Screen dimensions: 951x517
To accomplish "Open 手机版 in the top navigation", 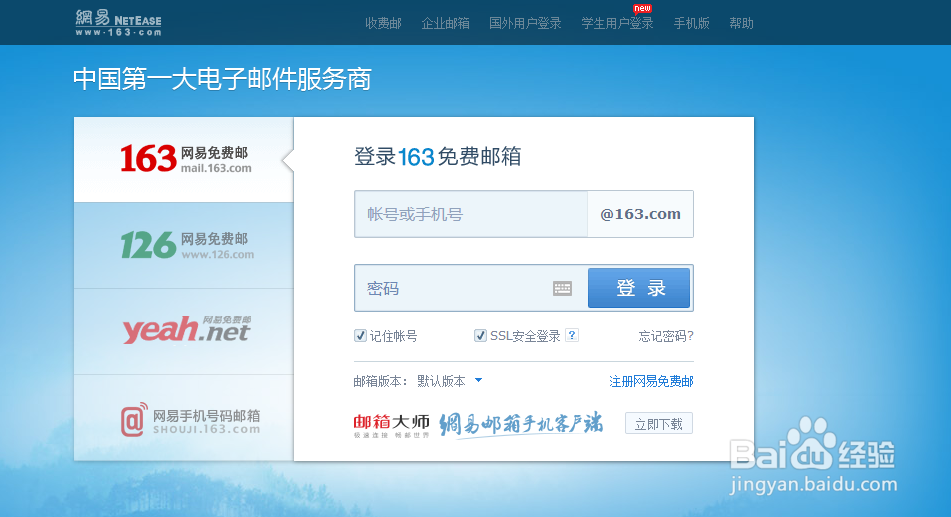I will (x=691, y=24).
